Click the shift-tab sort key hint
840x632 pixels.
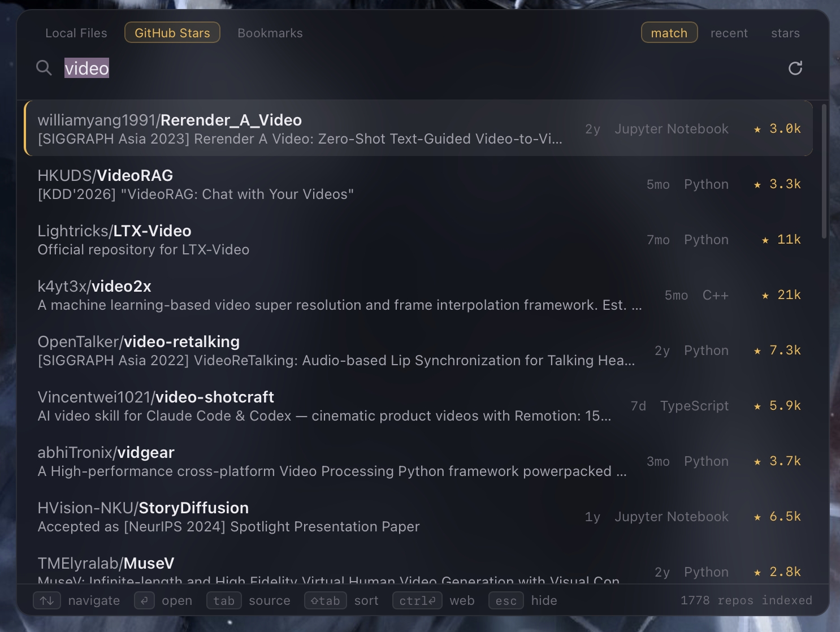326,600
